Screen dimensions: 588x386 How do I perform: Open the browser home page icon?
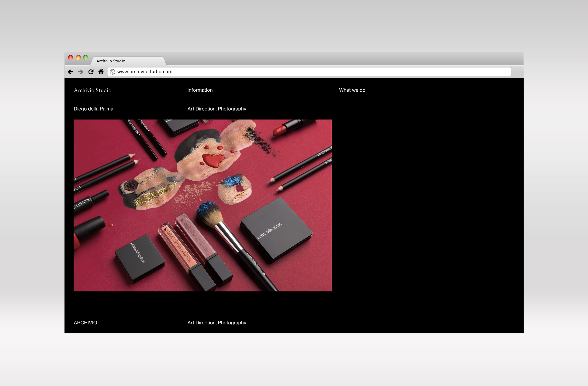pyautogui.click(x=101, y=72)
